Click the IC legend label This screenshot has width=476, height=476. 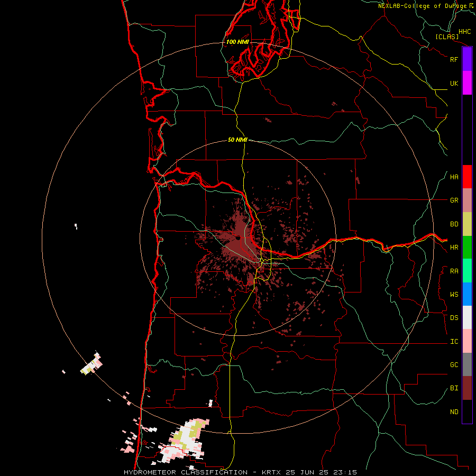point(454,342)
